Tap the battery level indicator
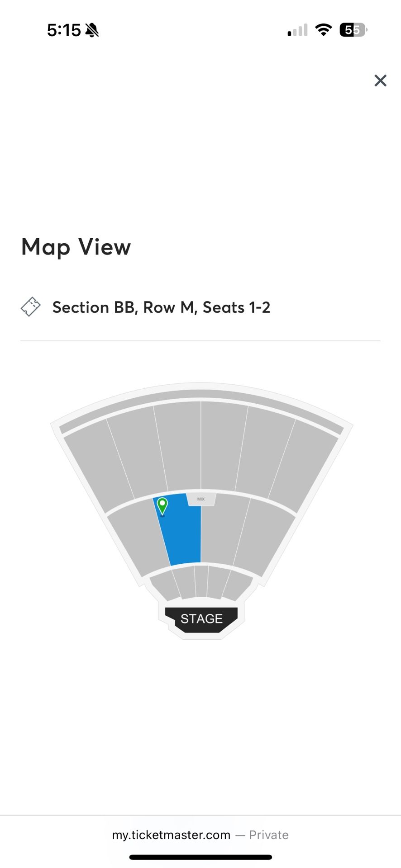 (353, 30)
